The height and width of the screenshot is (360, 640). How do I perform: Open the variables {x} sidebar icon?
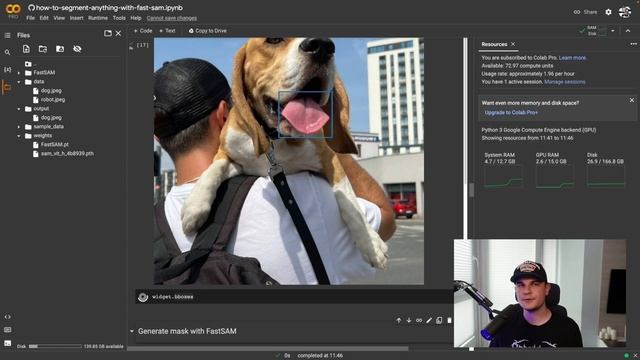pos(7,70)
